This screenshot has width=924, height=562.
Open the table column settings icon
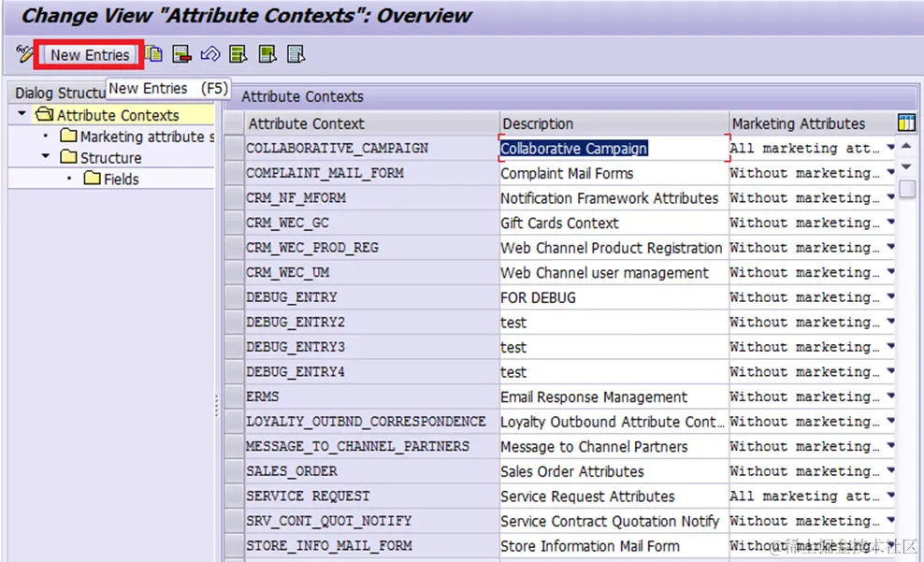coord(906,123)
